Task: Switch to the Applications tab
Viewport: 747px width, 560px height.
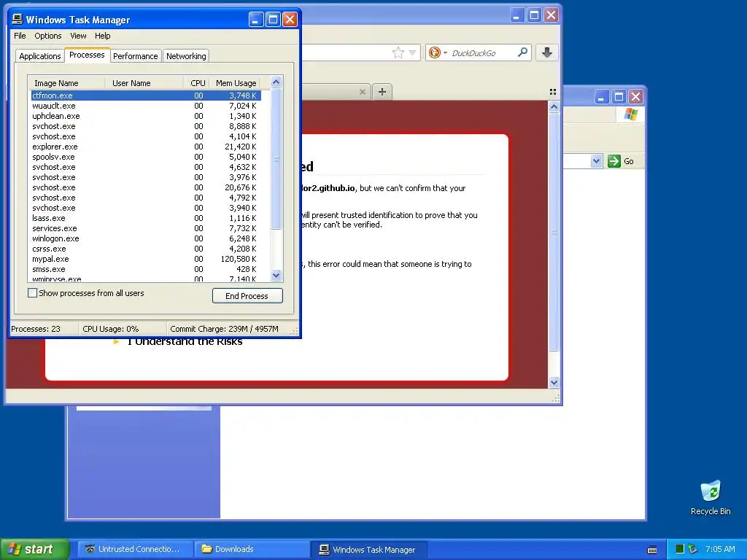Action: coord(40,56)
